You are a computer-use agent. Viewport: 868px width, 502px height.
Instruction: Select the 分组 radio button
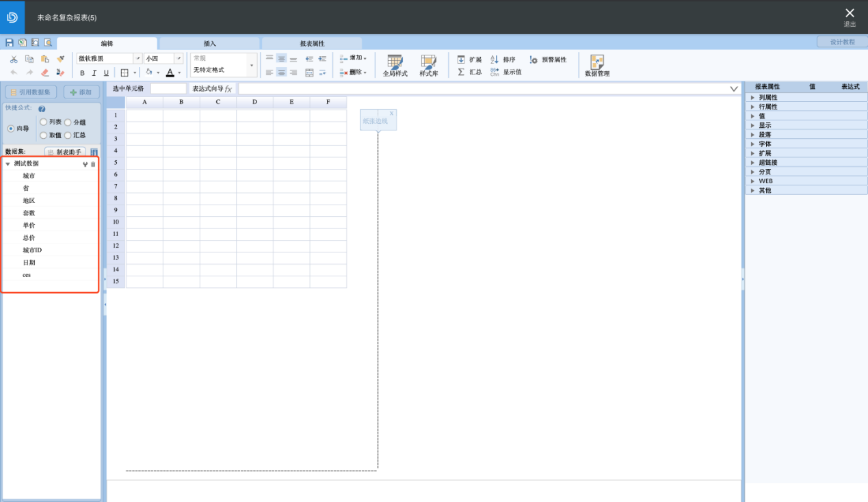pos(68,122)
